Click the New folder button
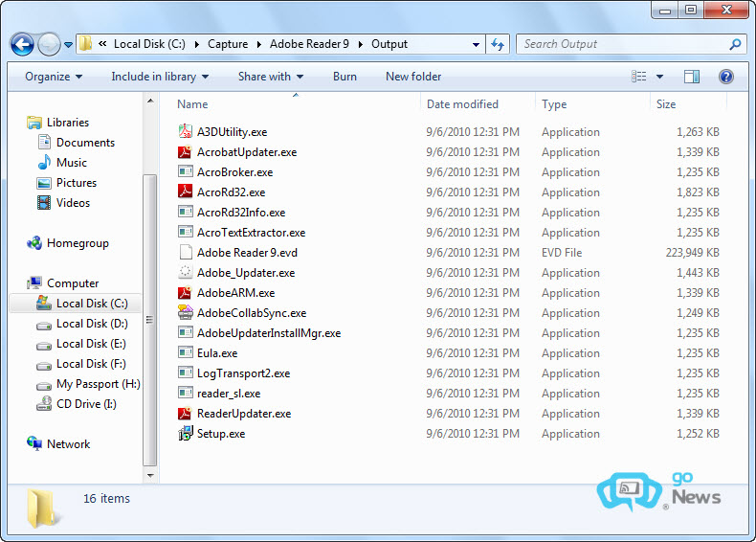The width and height of the screenshot is (756, 542). 413,77
